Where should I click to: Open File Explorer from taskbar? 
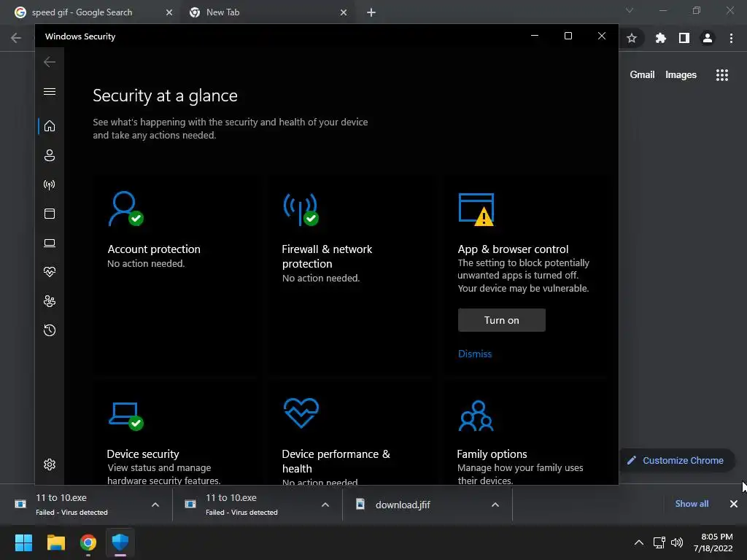pos(55,542)
